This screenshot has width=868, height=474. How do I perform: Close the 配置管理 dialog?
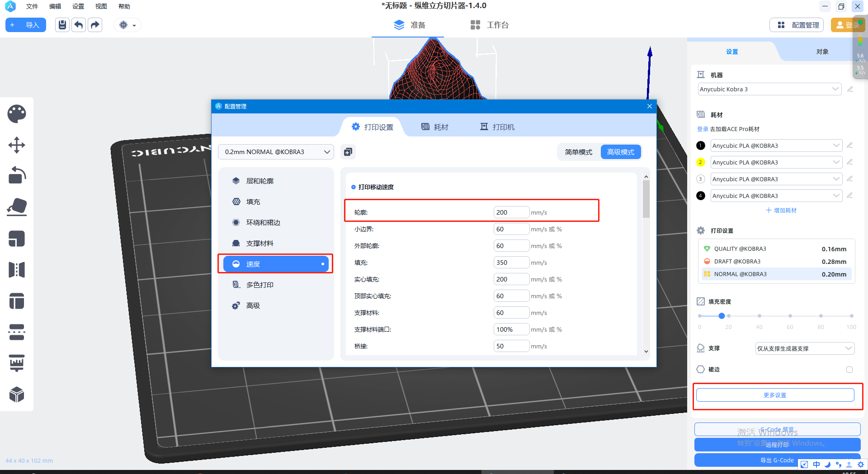(650, 106)
